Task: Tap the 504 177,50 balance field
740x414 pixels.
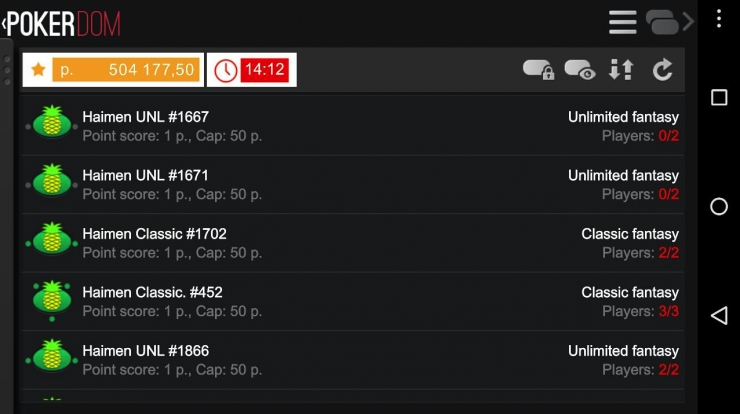Action: (x=126, y=70)
